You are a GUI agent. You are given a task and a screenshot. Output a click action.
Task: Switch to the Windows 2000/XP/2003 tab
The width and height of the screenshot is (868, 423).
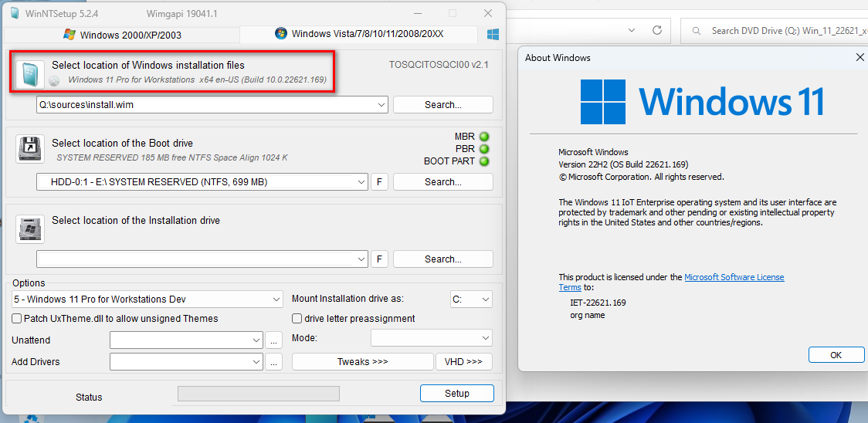coord(122,35)
